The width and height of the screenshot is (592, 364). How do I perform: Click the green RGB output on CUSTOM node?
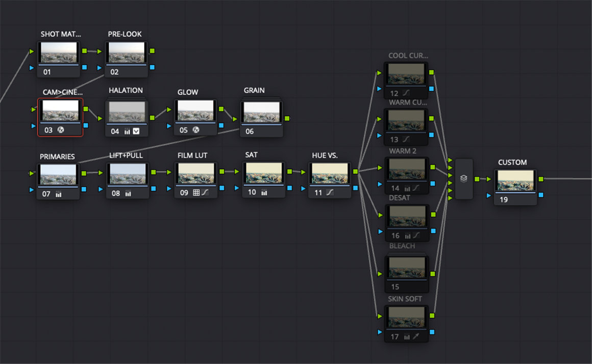541,179
